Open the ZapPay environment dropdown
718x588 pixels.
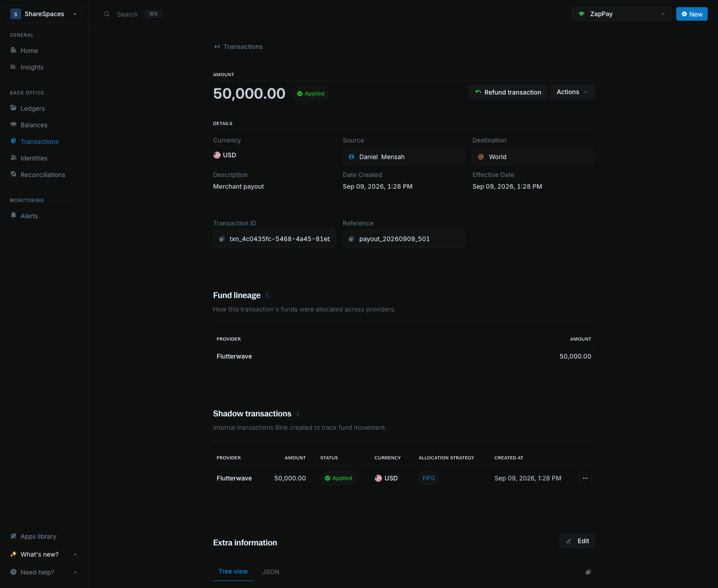pos(622,14)
